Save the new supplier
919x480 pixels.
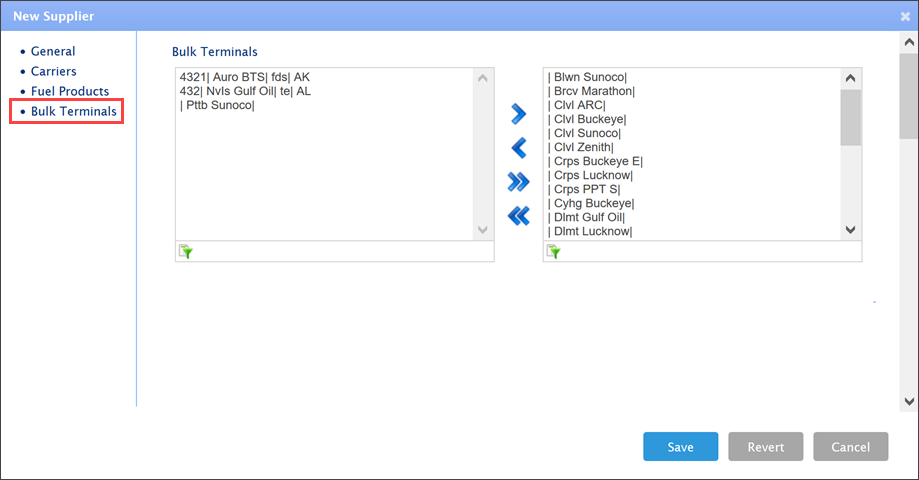point(681,447)
